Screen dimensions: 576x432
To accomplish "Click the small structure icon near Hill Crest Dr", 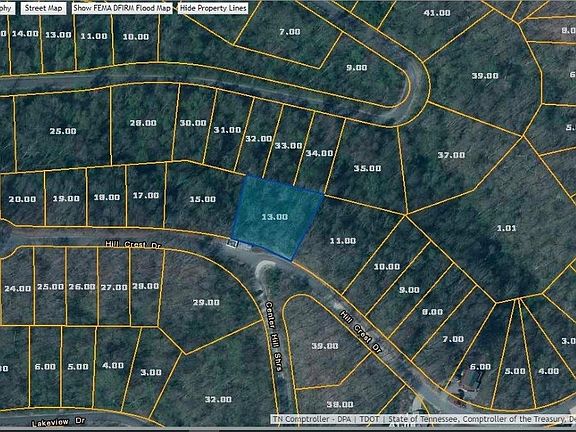I will (x=233, y=242).
